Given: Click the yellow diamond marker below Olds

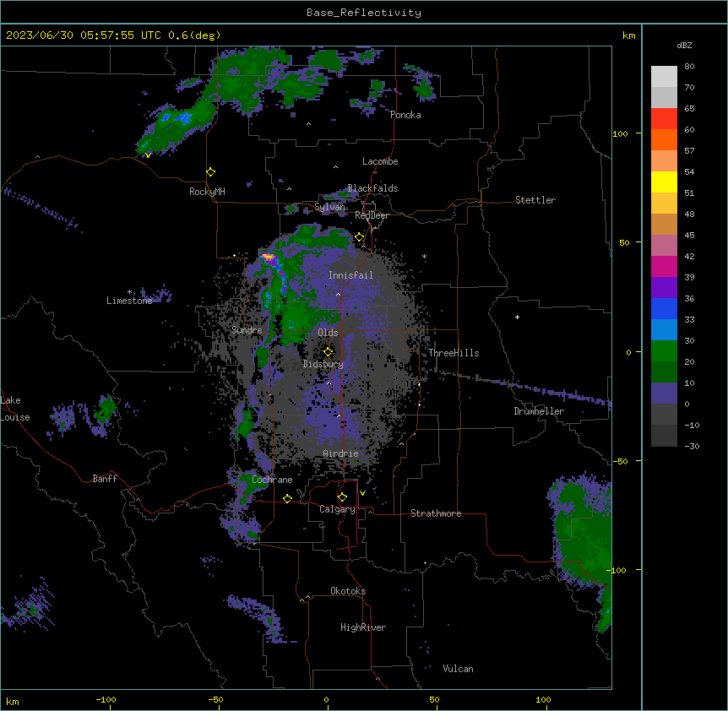Looking at the screenshot, I should [329, 352].
